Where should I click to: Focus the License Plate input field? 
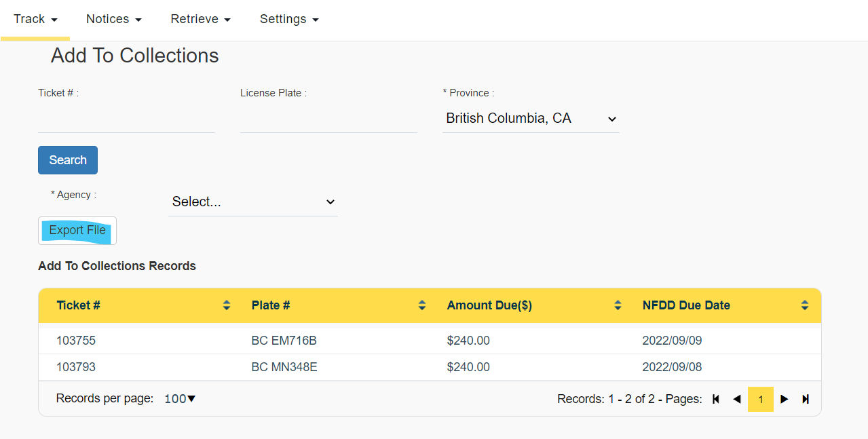click(x=328, y=119)
